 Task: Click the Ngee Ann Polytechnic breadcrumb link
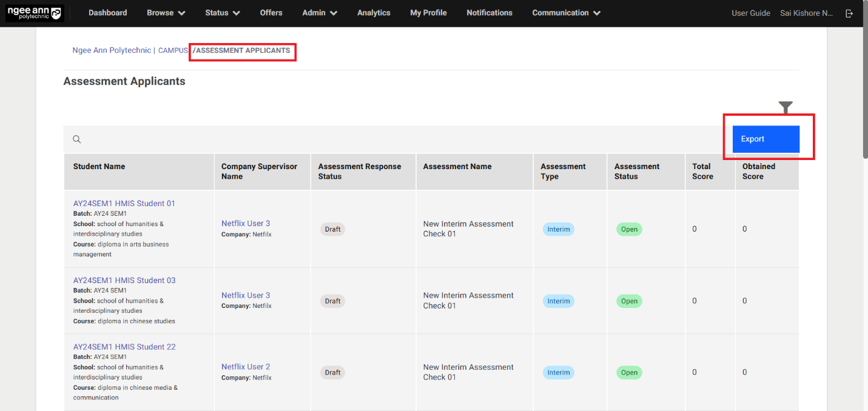click(x=112, y=50)
